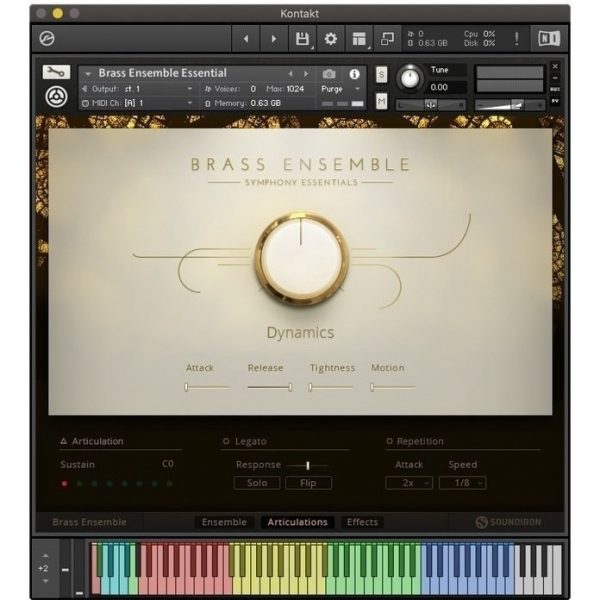The image size is (600, 600).
Task: Shift keyboard octave up arrow
Action: (46, 555)
